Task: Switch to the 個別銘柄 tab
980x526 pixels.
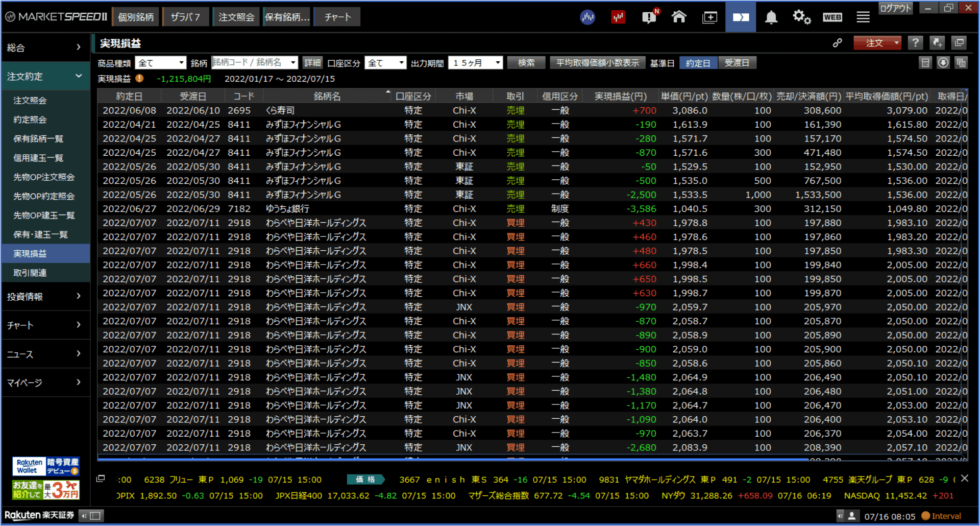Action: coord(135,17)
